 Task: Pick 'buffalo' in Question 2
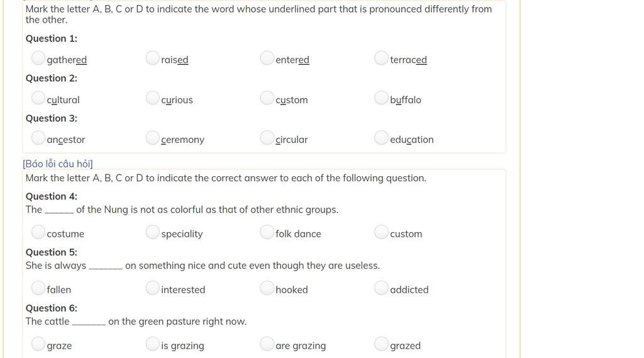(381, 98)
